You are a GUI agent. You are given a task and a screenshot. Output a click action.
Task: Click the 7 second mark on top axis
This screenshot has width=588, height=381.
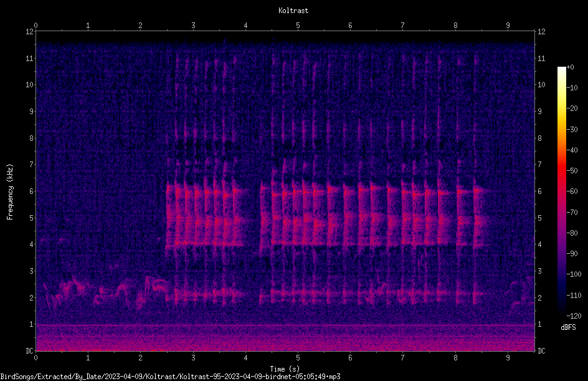403,26
